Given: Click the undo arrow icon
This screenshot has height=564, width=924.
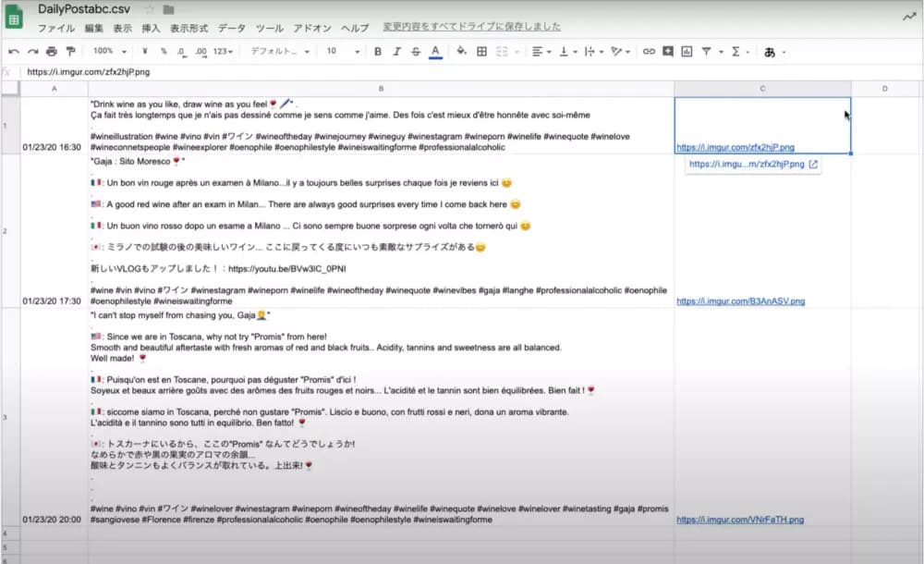Looking at the screenshot, I should click(13, 51).
